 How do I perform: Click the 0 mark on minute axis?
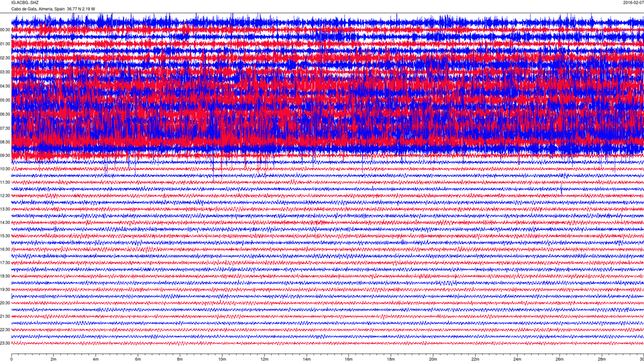click(11, 359)
